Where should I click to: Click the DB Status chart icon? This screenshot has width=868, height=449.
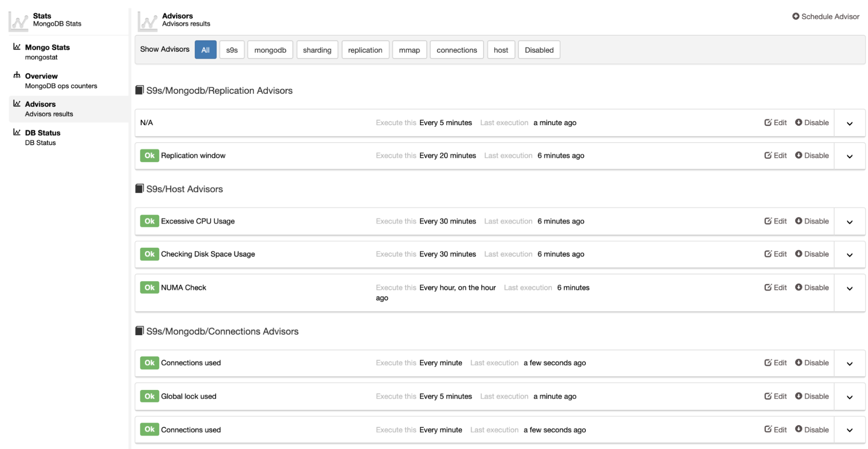click(17, 132)
